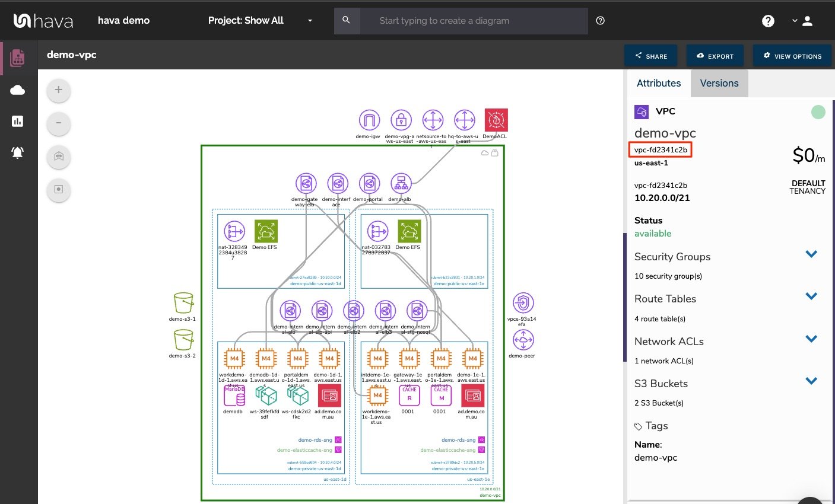This screenshot has width=835, height=504.
Task: Click the diagrams icon in the left sidebar
Action: 17,58
